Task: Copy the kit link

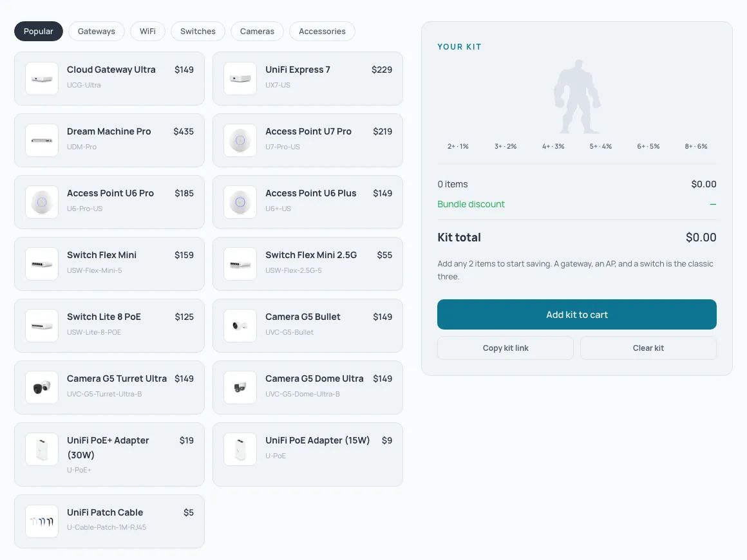Action: pyautogui.click(x=506, y=348)
